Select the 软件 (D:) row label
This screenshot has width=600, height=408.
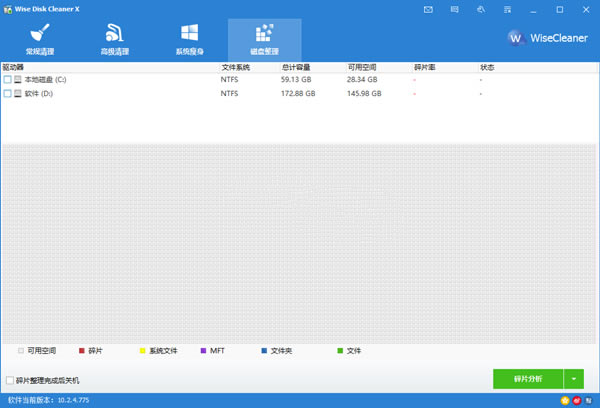coord(39,93)
